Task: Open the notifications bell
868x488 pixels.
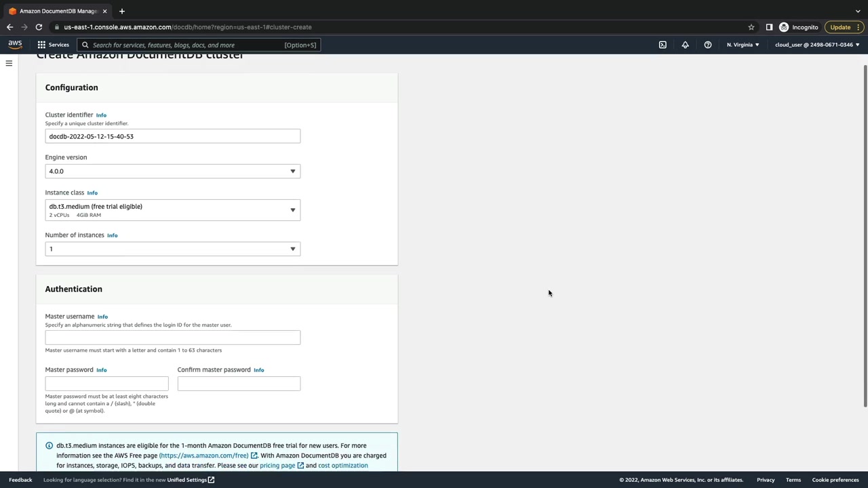Action: click(685, 45)
